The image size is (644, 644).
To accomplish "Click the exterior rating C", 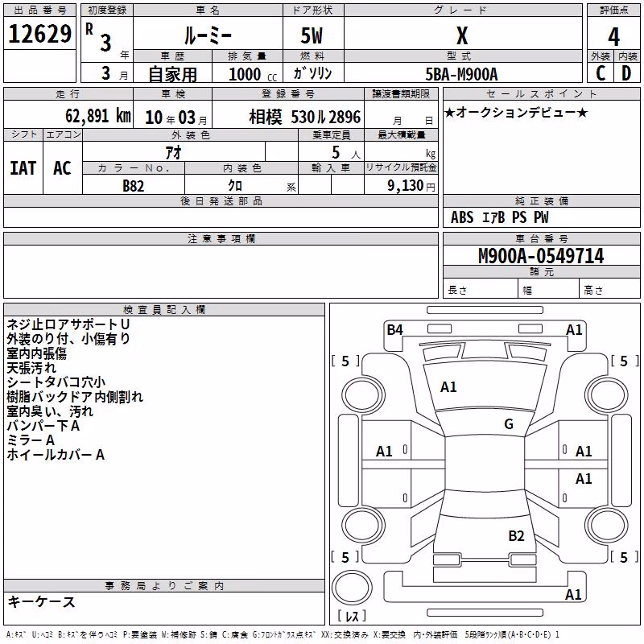I will click(x=601, y=73).
